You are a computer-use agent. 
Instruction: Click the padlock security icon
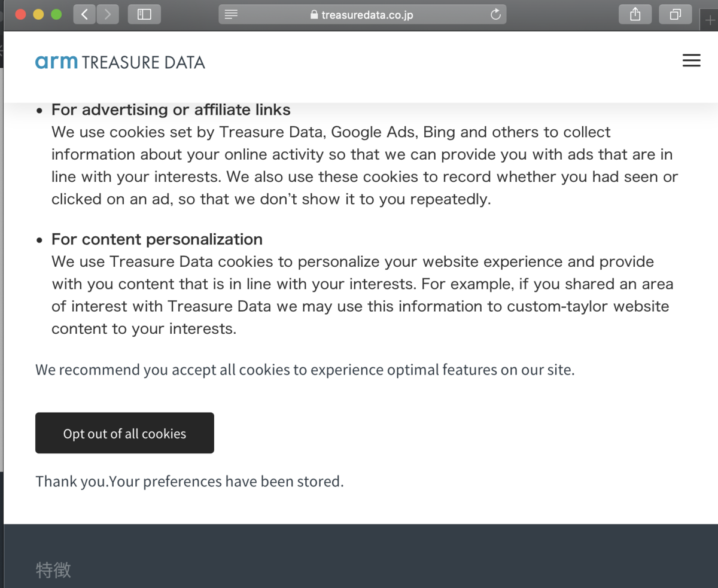pyautogui.click(x=314, y=15)
